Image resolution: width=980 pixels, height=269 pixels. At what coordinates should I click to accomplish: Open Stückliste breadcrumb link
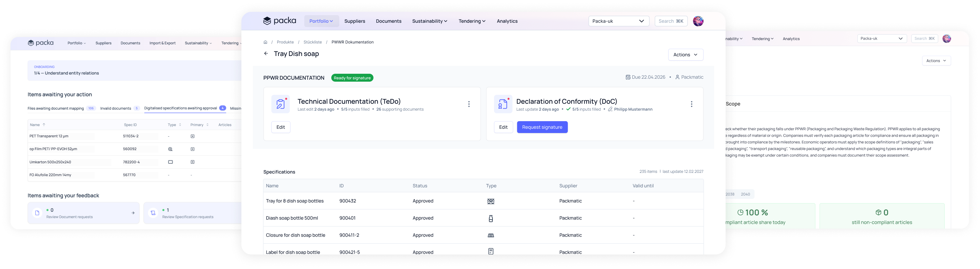(x=312, y=42)
